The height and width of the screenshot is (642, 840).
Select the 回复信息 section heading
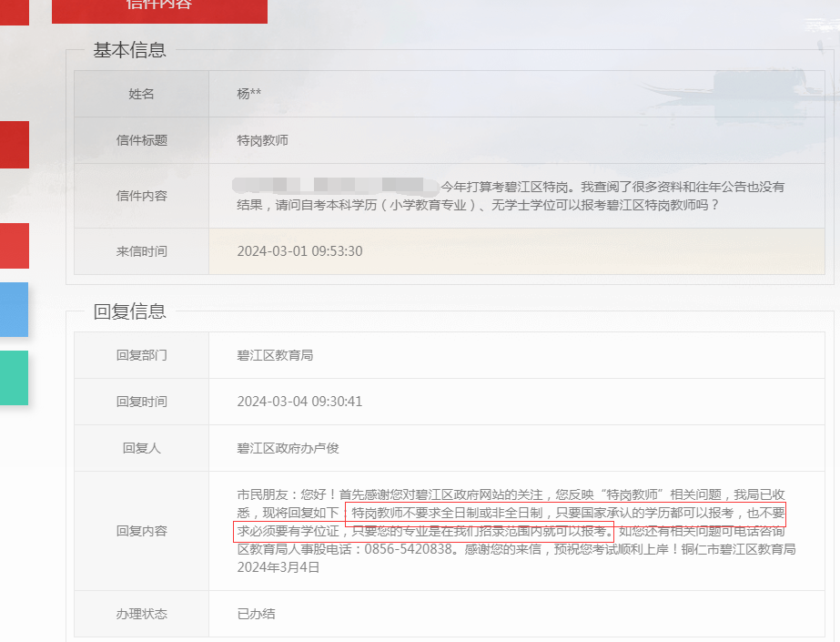click(x=129, y=311)
